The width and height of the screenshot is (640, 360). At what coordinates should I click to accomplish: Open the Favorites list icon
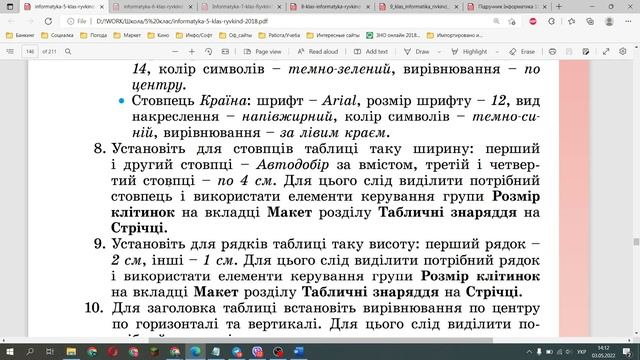click(x=571, y=21)
